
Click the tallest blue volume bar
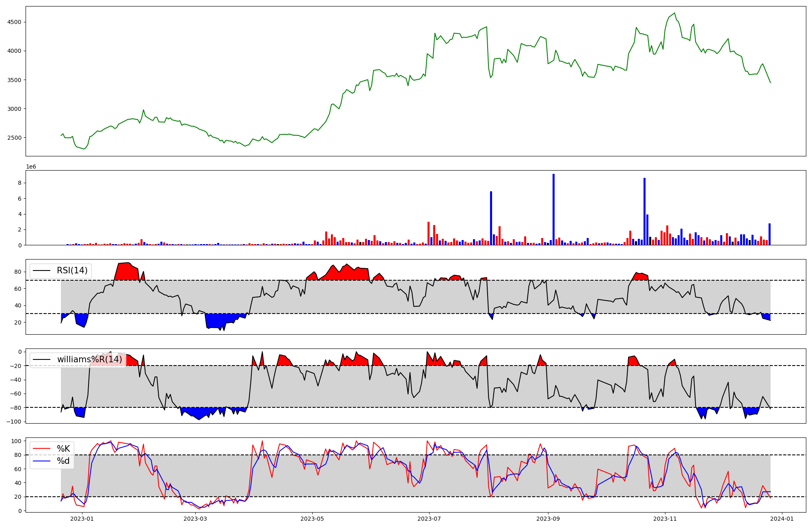click(553, 209)
